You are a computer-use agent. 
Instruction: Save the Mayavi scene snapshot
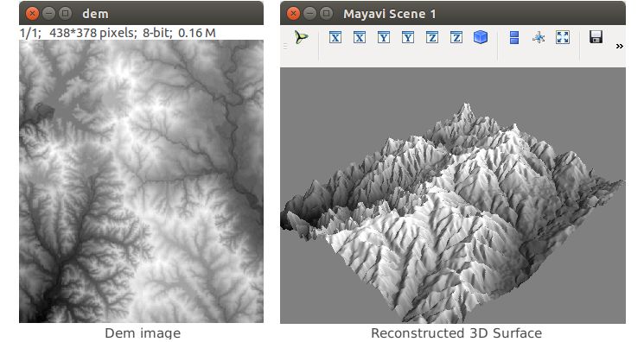pos(596,37)
